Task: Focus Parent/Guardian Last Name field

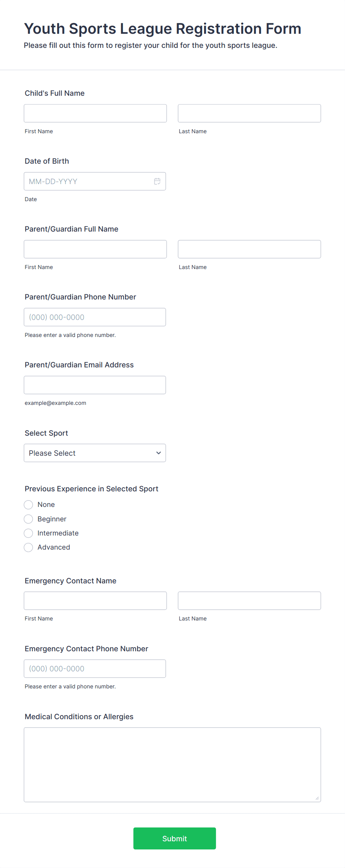Action: point(249,249)
